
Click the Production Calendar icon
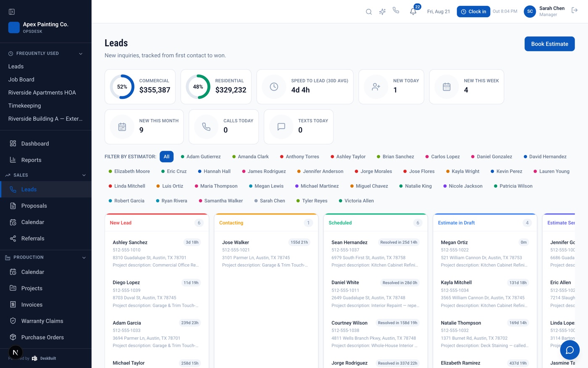(x=13, y=272)
